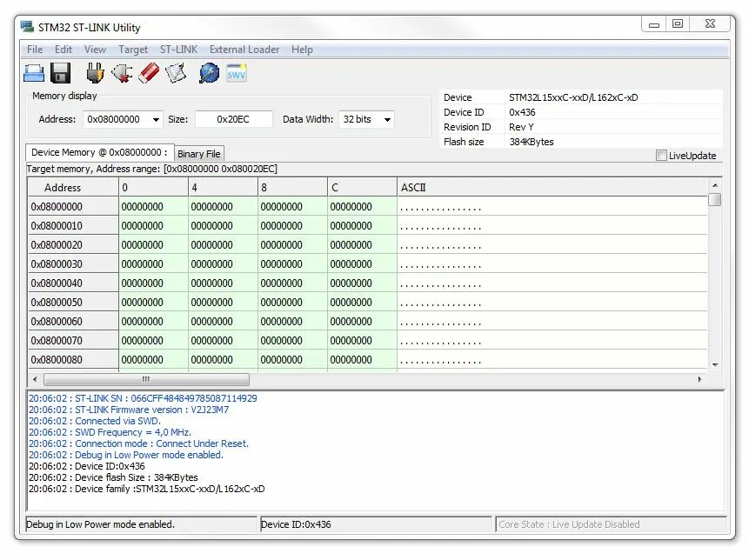This screenshot has height=560, width=749.
Task: Click the horizontal scroll right arrow
Action: 699,379
